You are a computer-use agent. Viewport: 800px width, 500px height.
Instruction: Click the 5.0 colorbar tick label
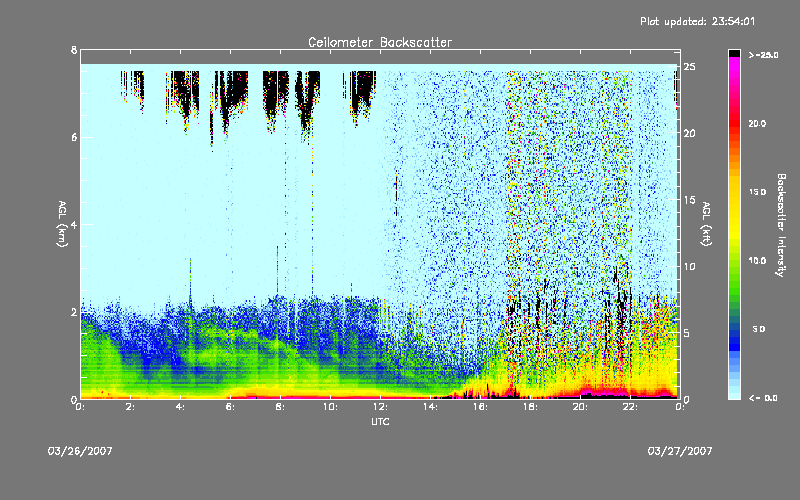pos(759,329)
